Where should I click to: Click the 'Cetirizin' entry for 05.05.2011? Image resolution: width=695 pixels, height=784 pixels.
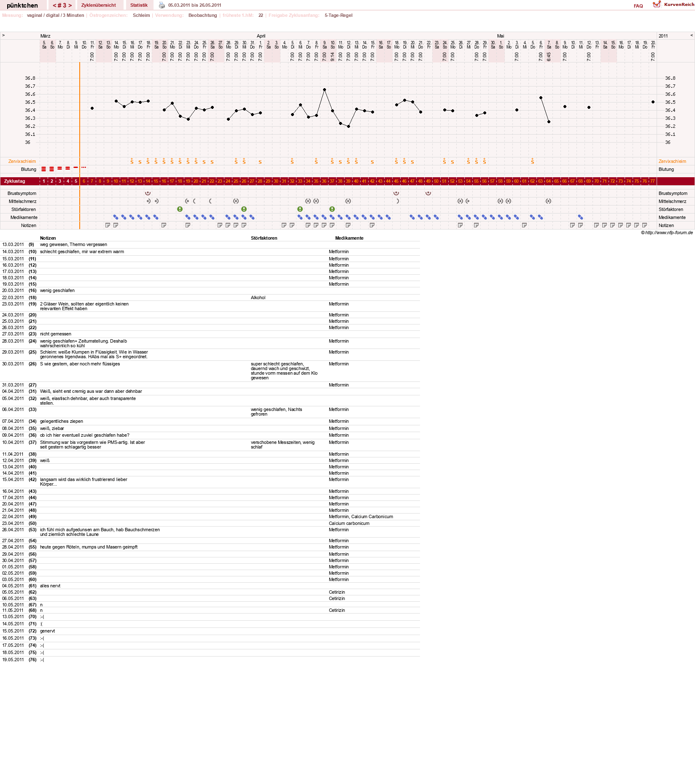coord(337,592)
